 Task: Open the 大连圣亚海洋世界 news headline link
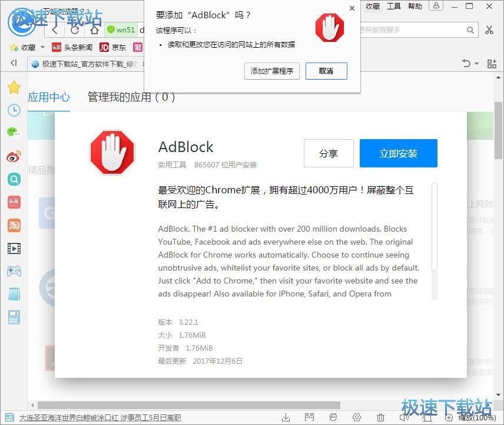coord(100,417)
